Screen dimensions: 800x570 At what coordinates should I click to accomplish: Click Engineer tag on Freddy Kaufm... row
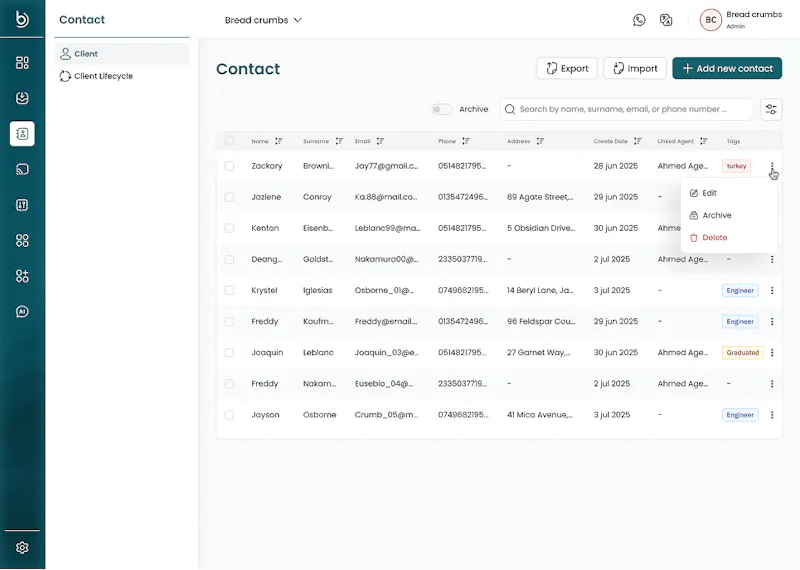(740, 321)
